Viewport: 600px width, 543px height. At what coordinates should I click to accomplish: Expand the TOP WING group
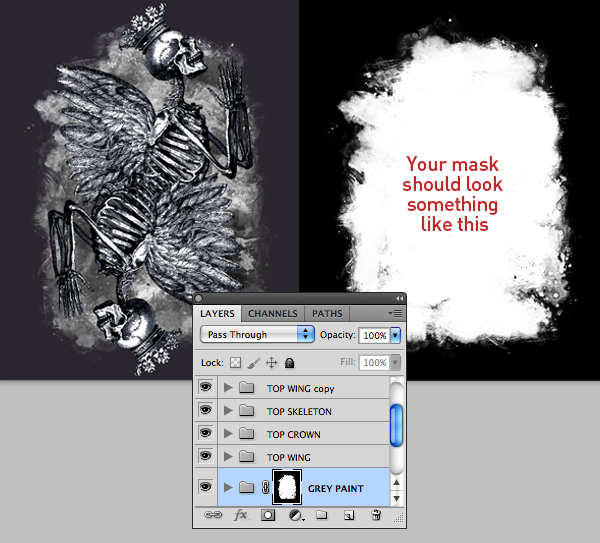click(228, 457)
